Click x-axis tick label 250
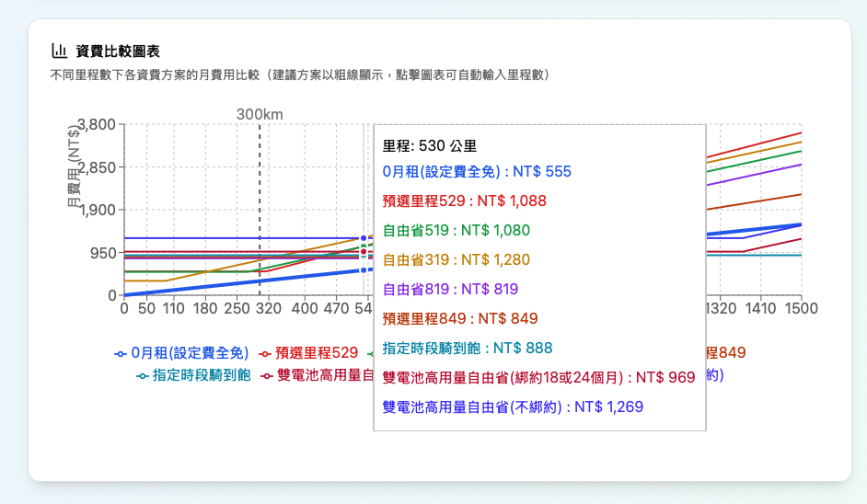 (x=237, y=308)
